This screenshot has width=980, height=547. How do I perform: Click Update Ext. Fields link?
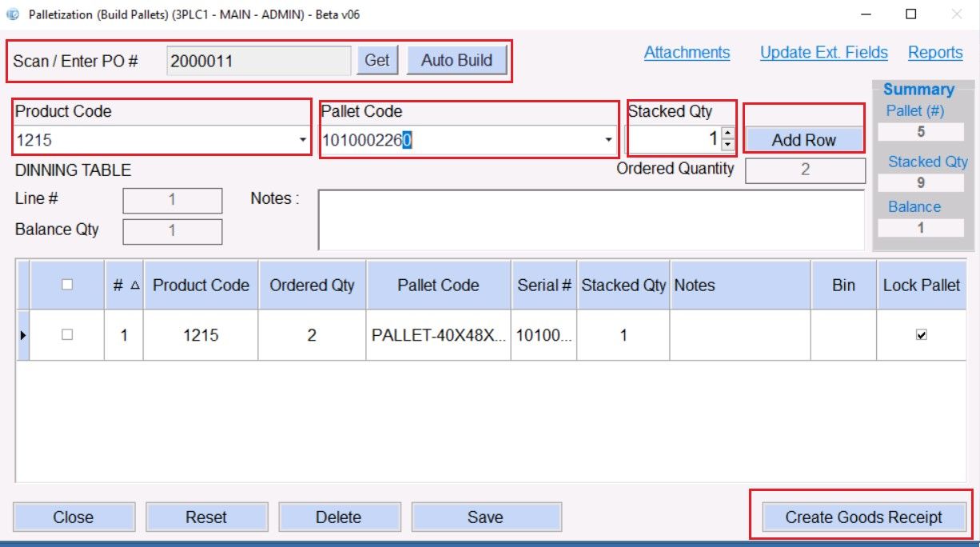coord(823,53)
